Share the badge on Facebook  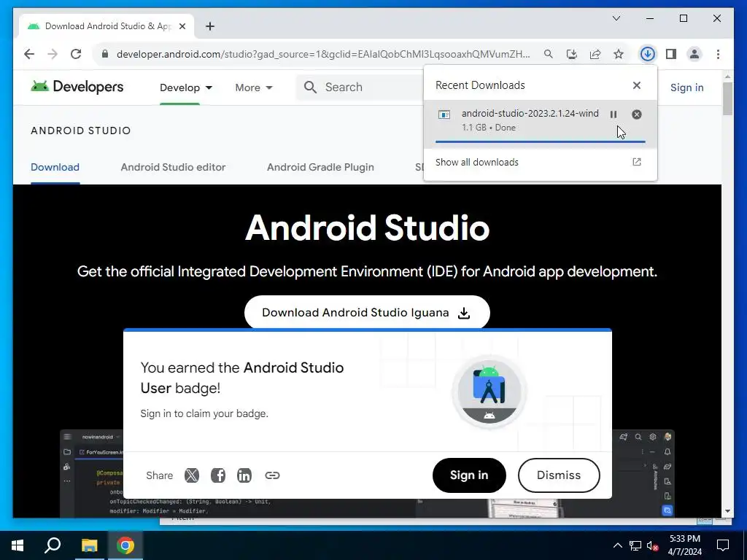217,475
